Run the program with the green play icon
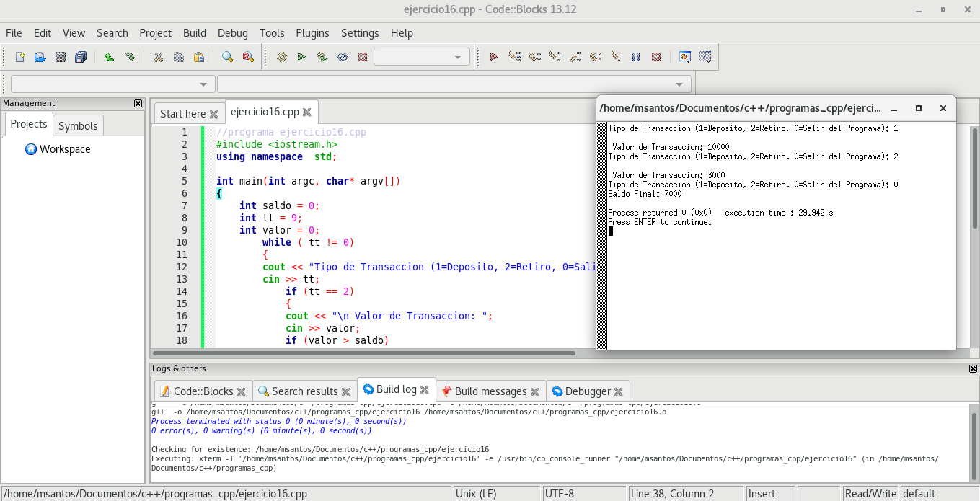980x501 pixels. click(x=302, y=57)
